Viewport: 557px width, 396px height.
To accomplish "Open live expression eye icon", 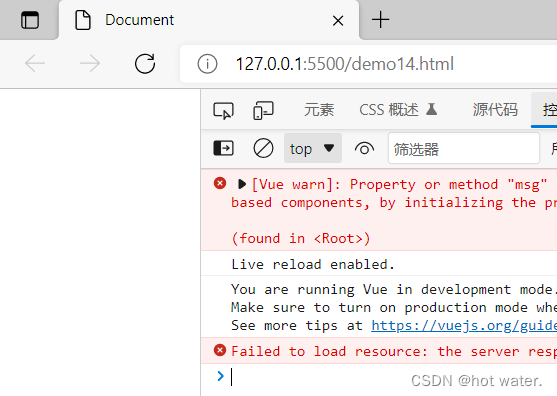I will [x=364, y=148].
